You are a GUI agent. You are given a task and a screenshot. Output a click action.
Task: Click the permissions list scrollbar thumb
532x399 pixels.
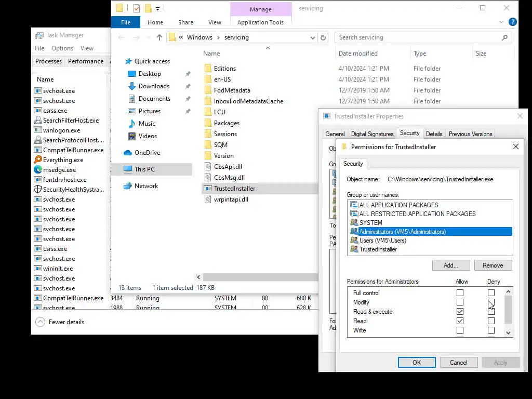click(508, 310)
